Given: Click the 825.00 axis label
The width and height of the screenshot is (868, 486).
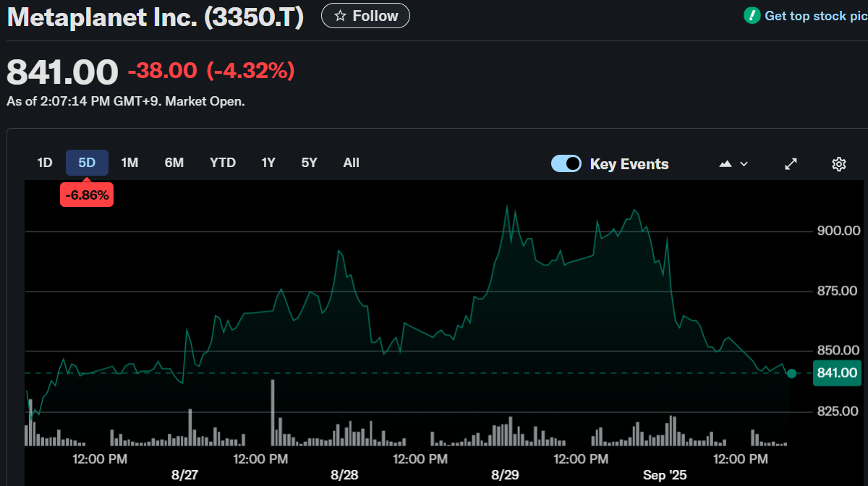Looking at the screenshot, I should (x=838, y=411).
